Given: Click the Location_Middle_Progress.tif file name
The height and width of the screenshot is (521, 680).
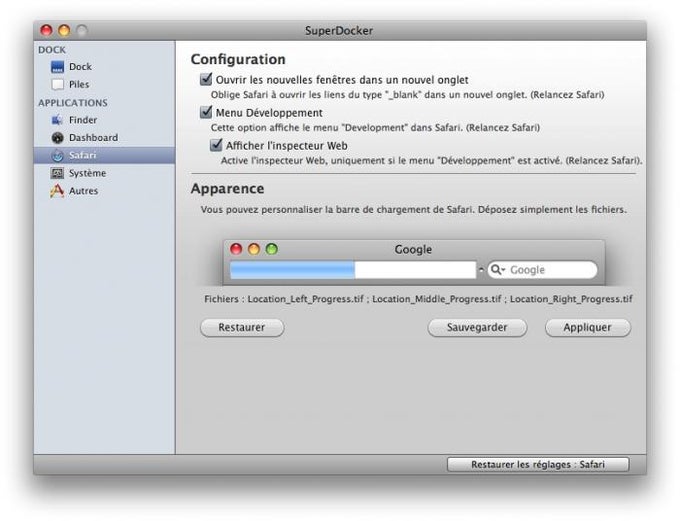Looking at the screenshot, I should pos(437,299).
